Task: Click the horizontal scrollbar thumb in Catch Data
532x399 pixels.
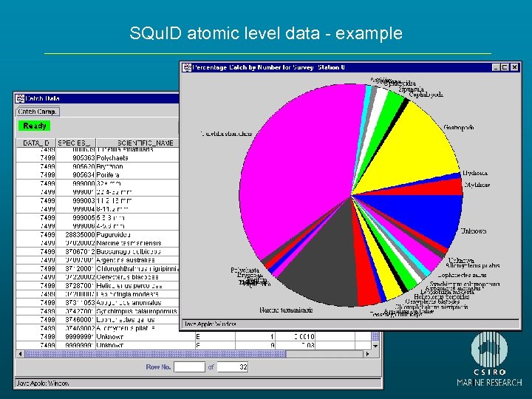Action: coord(155,354)
